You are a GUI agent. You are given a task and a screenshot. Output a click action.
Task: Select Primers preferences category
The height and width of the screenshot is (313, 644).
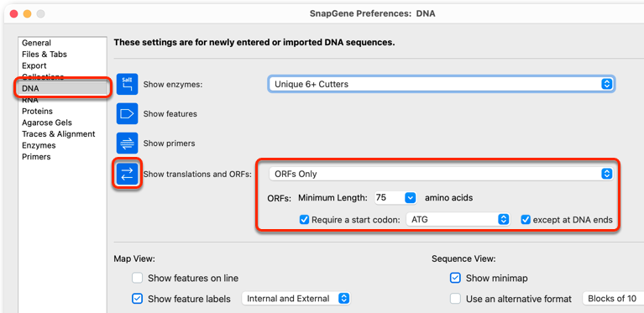[x=62, y=157]
